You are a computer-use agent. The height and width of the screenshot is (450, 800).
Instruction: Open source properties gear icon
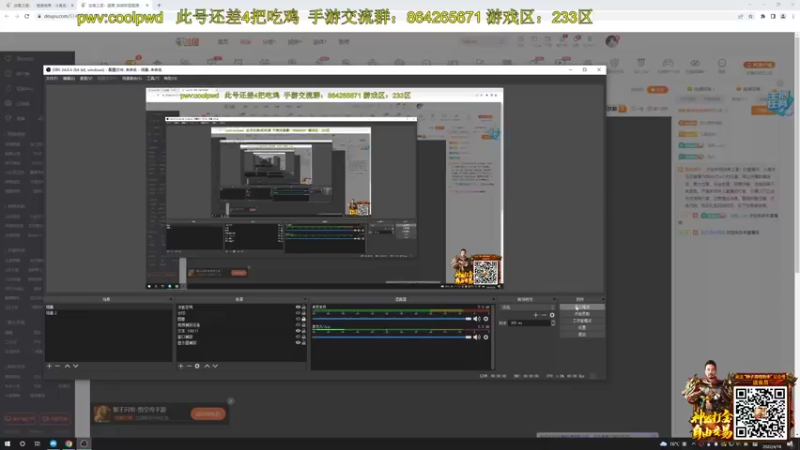click(x=197, y=366)
